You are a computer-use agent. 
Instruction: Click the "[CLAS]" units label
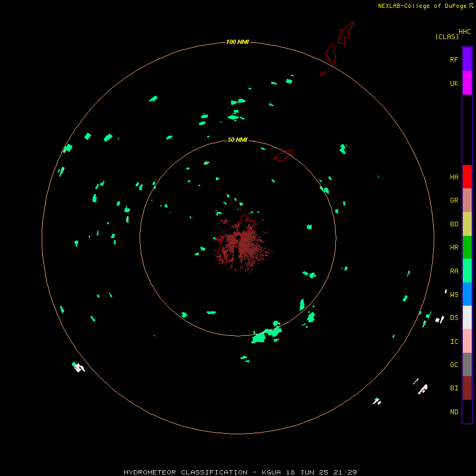(x=447, y=36)
